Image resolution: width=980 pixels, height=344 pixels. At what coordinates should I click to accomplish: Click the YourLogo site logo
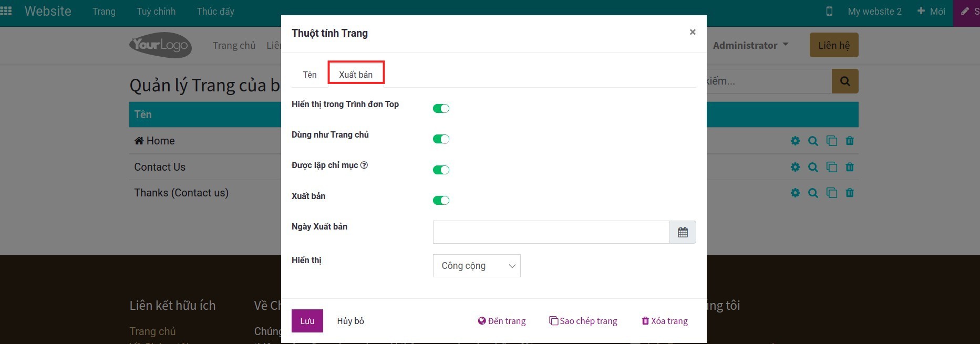[160, 45]
